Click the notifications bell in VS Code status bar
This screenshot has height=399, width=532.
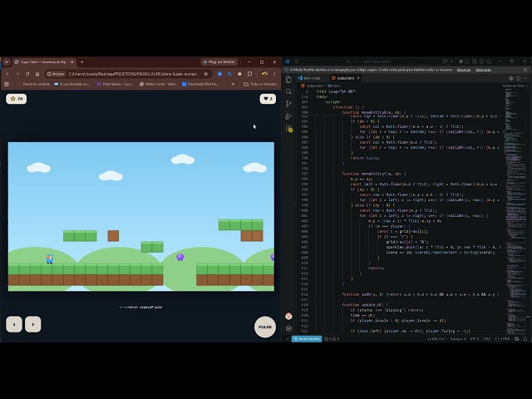click(525, 338)
